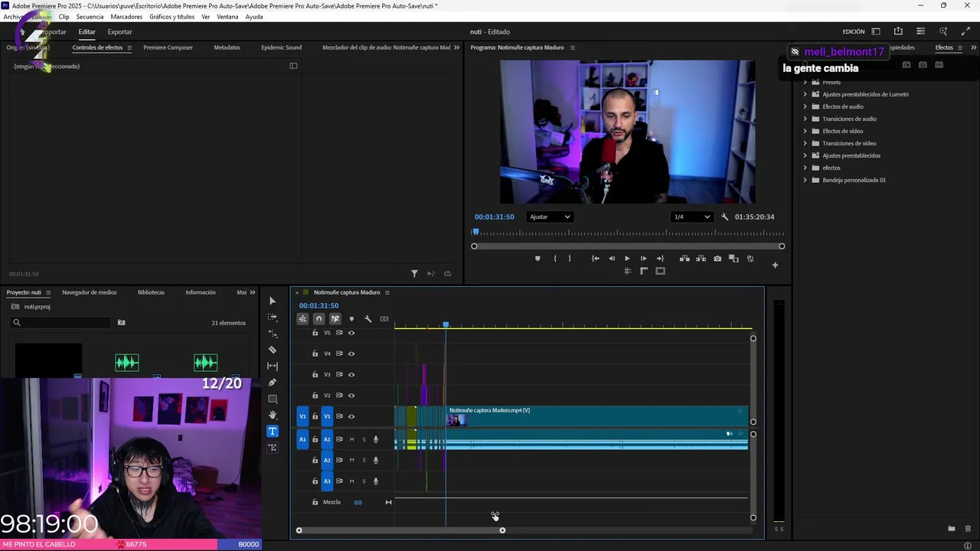Step back one frame
The image size is (980, 551).
tap(611, 259)
